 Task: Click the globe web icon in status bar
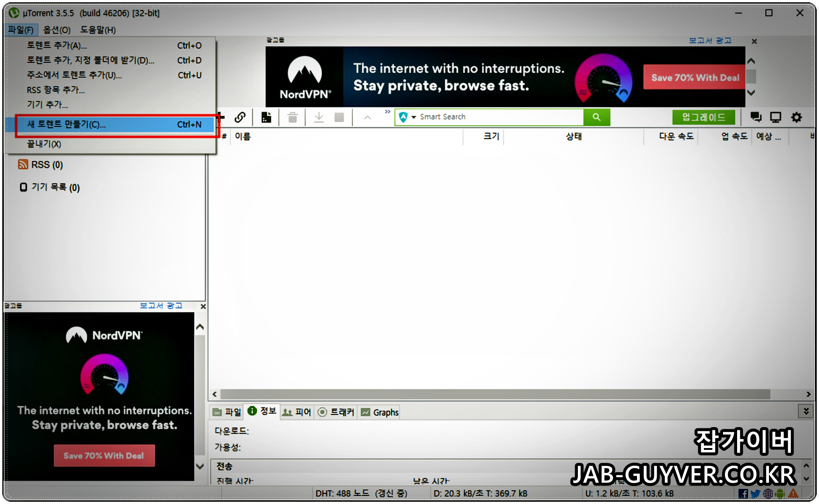pos(768,494)
